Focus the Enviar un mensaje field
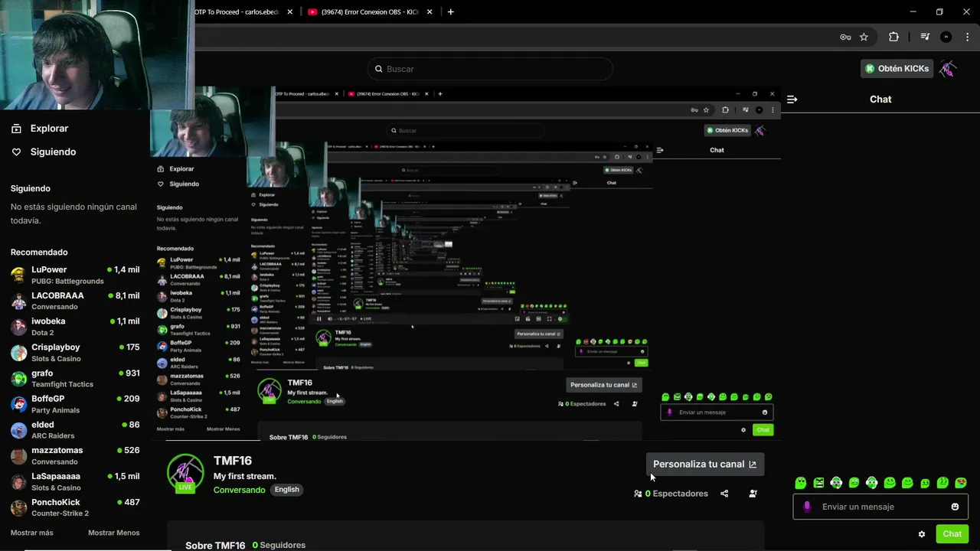 (880, 507)
